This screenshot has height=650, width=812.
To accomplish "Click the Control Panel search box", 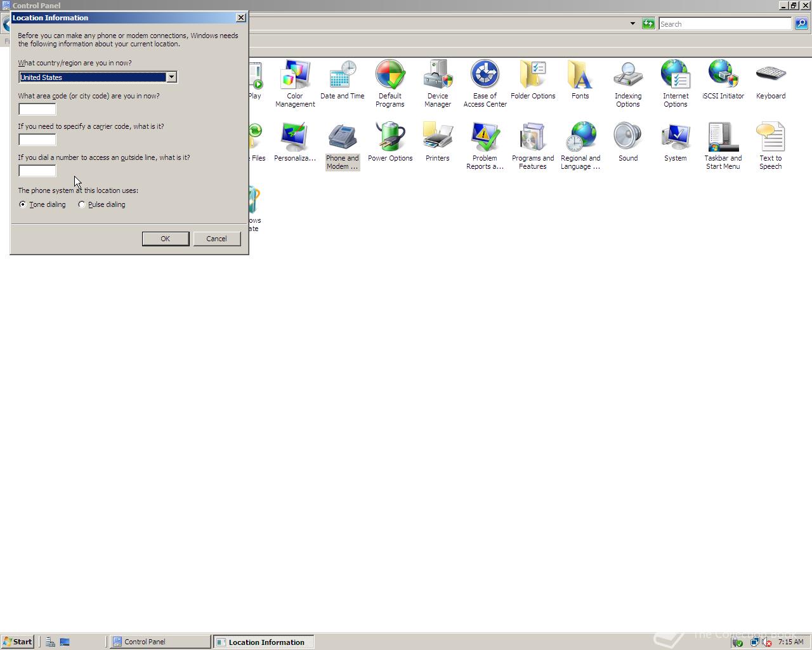I will [x=725, y=23].
